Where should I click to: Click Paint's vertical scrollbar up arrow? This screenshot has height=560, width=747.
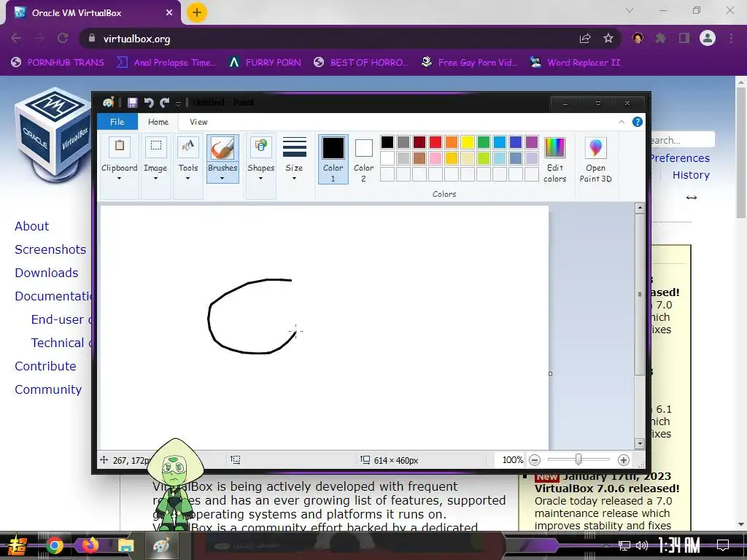click(640, 208)
